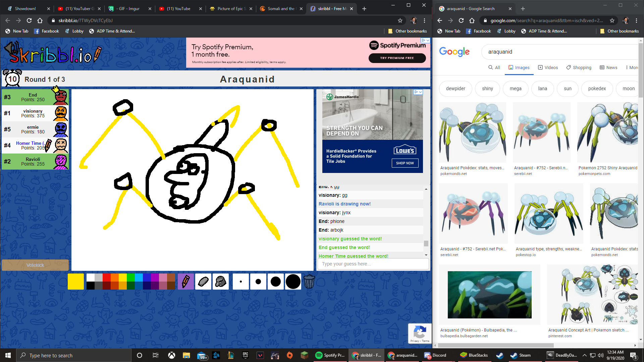
Task: Filter images by shiny chip
Action: coord(487,88)
